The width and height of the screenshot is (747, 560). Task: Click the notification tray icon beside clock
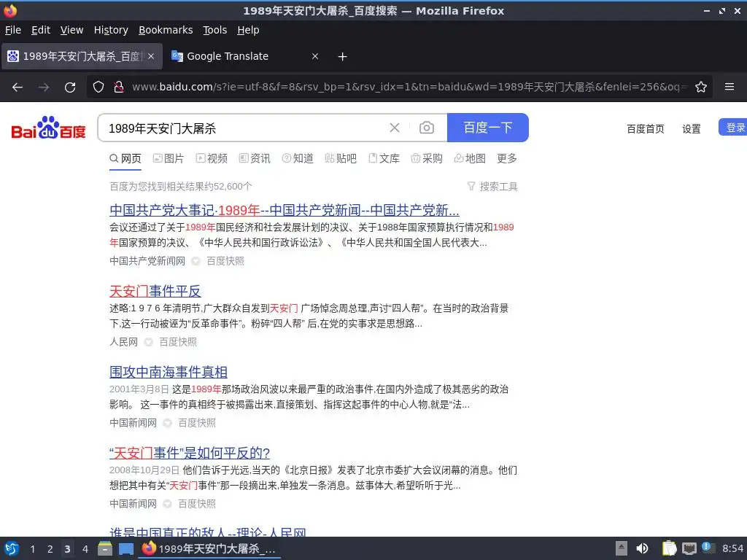pos(708,548)
